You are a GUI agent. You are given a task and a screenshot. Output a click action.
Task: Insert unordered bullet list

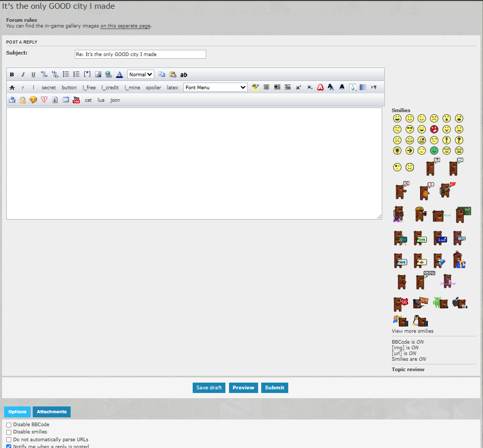click(x=65, y=74)
